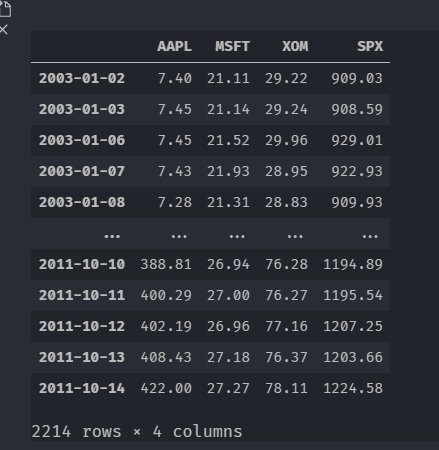This screenshot has width=439, height=450.
Task: Click the copy output icon
Action: tap(5, 9)
